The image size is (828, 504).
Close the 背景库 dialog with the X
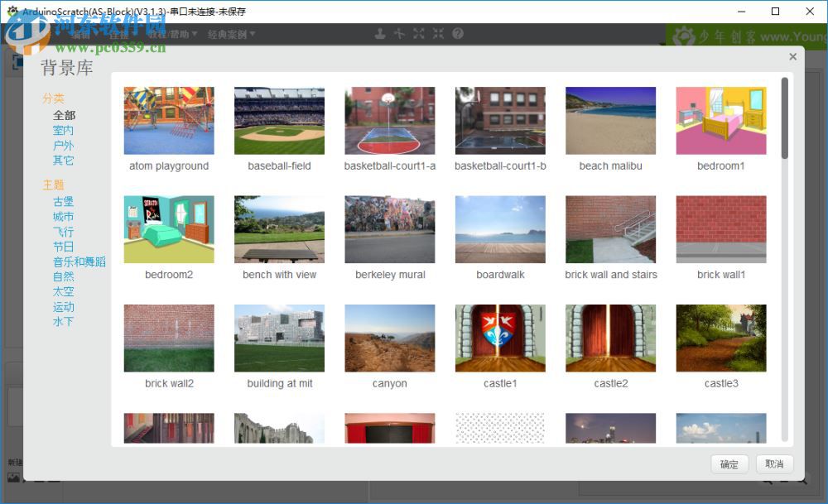point(792,56)
